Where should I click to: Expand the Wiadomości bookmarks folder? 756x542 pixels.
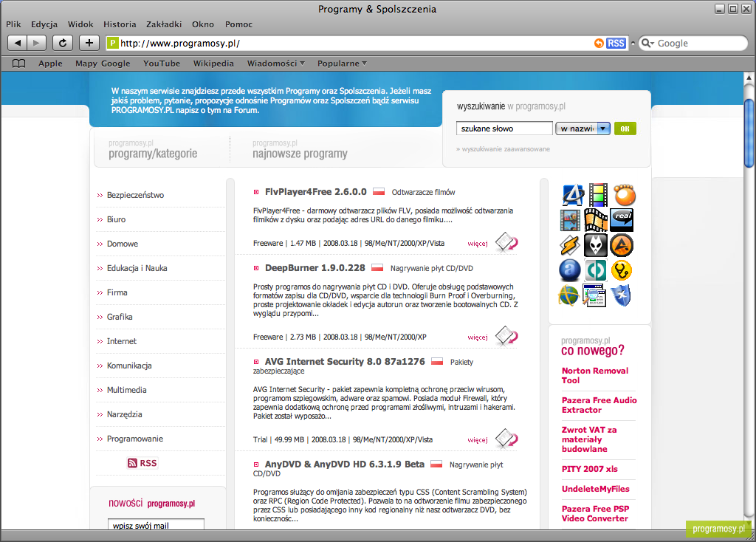pos(276,64)
